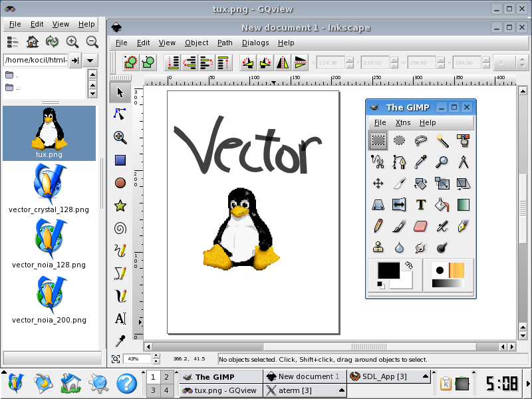Select the Inkscape star tool

[120, 205]
